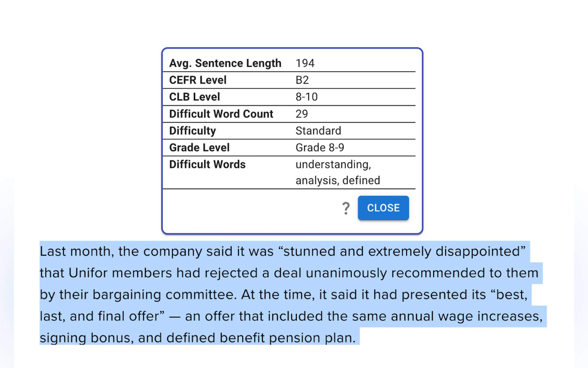Image resolution: width=588 pixels, height=368 pixels.
Task: Click the question mark help icon
Action: pyautogui.click(x=346, y=208)
